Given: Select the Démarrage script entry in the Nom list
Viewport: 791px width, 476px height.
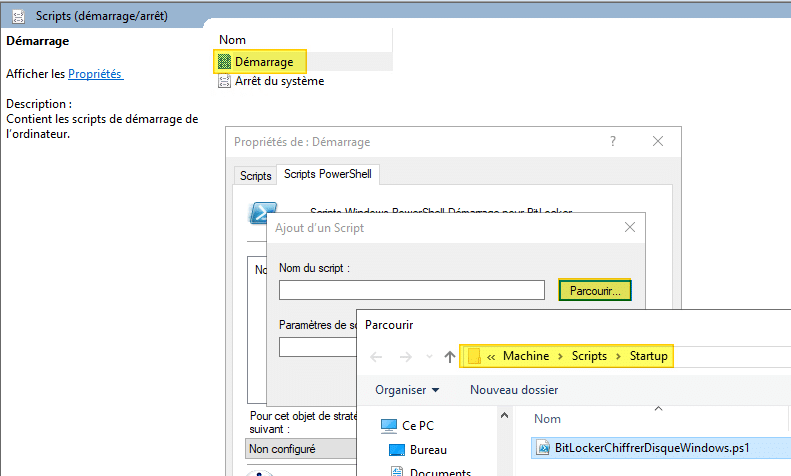Looking at the screenshot, I should (264, 62).
